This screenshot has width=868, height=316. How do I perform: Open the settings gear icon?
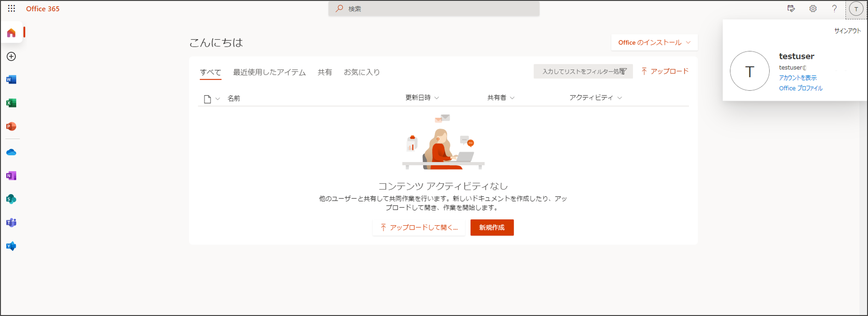pos(813,9)
